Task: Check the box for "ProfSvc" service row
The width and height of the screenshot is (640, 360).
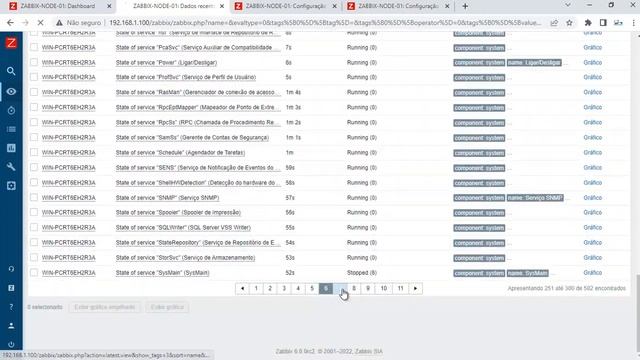Action: 34,77
